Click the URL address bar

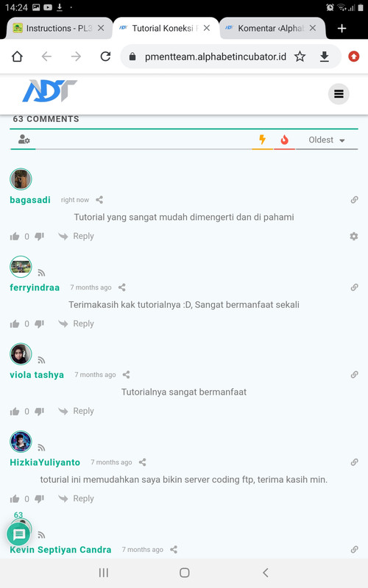coord(215,57)
